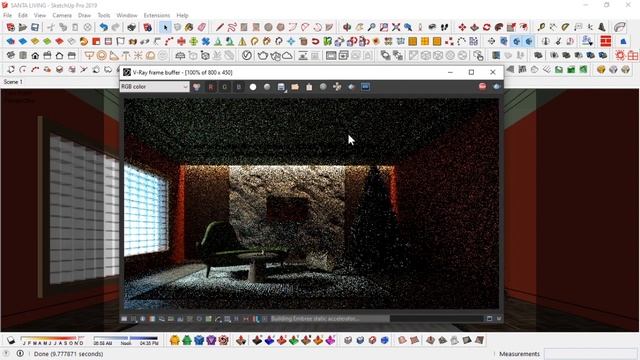
Task: Open the File menu
Action: point(7,16)
